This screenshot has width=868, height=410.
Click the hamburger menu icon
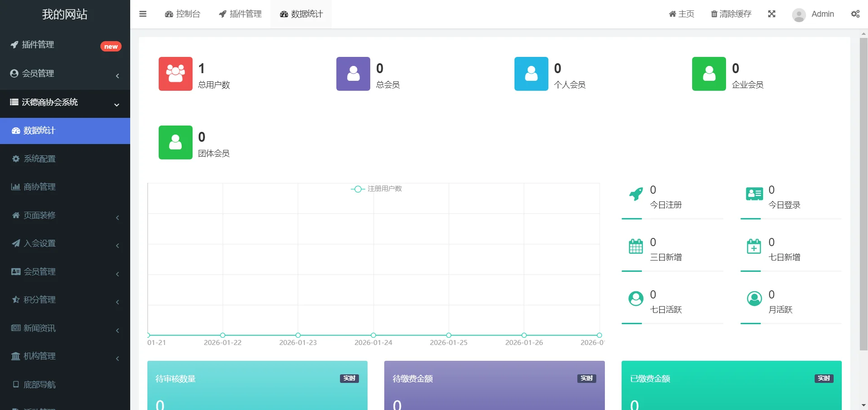coord(143,14)
